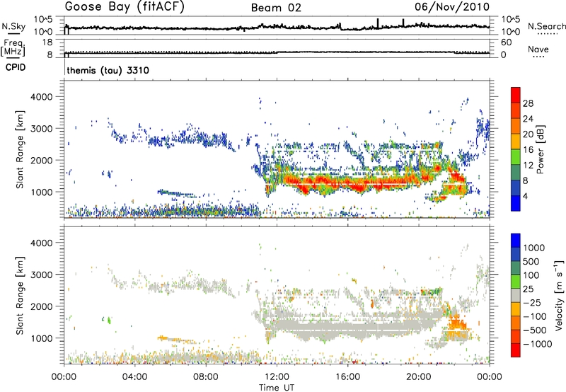Click the date '06/Nov/2010'
Viewport: 566px width, 392px height.
452,7
